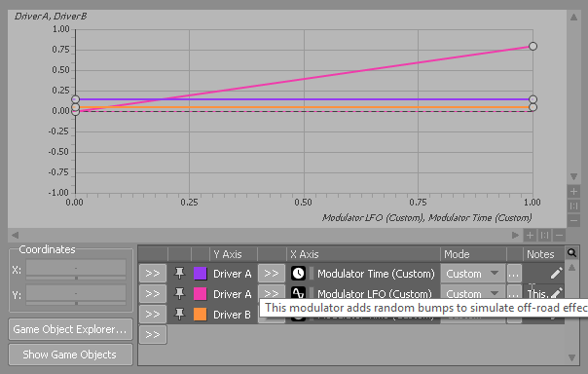Reset vertical zoom on graph
Viewport: 588px width, 374px height.
coord(573,206)
